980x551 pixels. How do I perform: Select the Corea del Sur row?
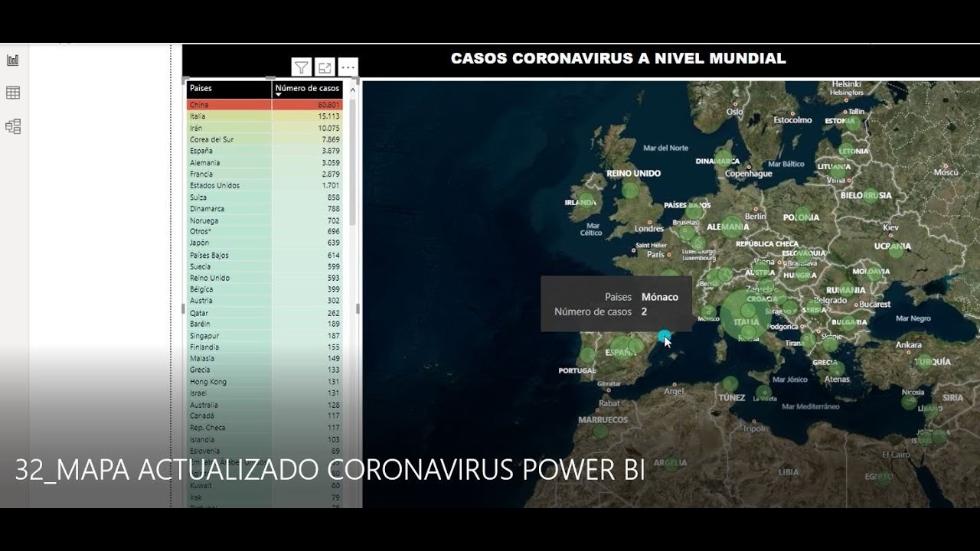pyautogui.click(x=265, y=139)
